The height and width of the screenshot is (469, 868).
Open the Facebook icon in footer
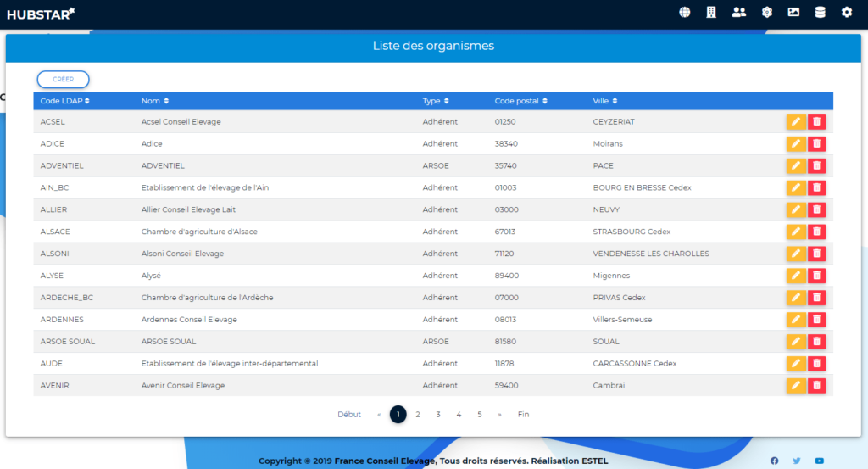click(x=775, y=461)
